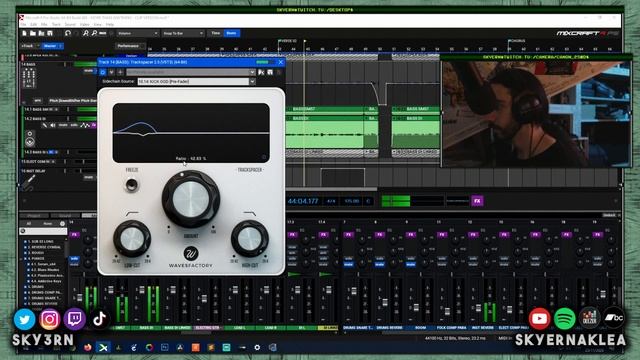Click the preset save icon in the plugin header
This screenshot has width=640, height=360.
270,72
